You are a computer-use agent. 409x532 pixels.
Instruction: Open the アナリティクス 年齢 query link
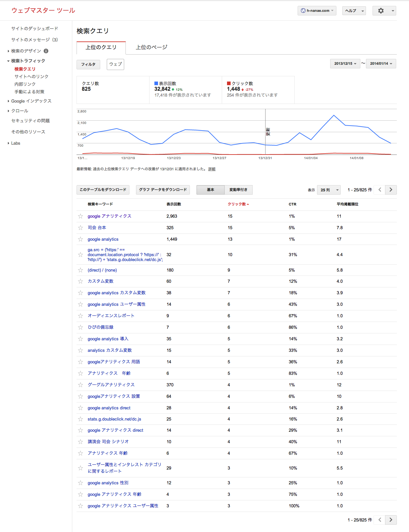107,453
